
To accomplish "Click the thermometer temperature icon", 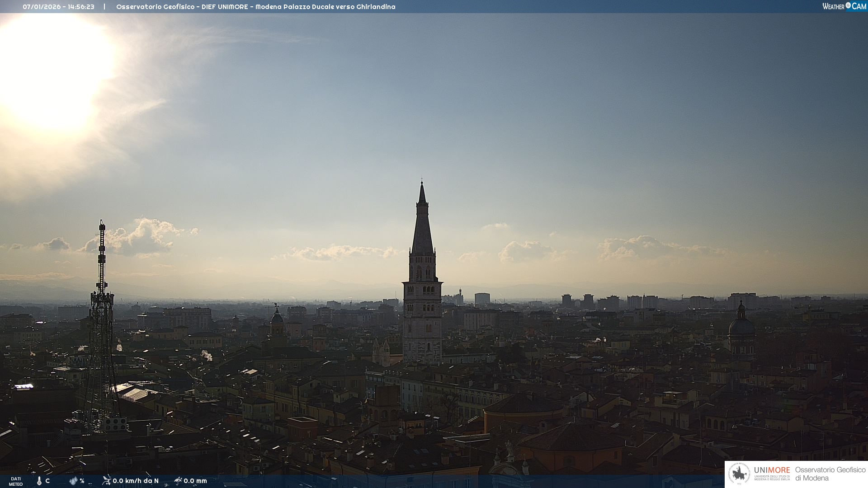I will pos(39,481).
